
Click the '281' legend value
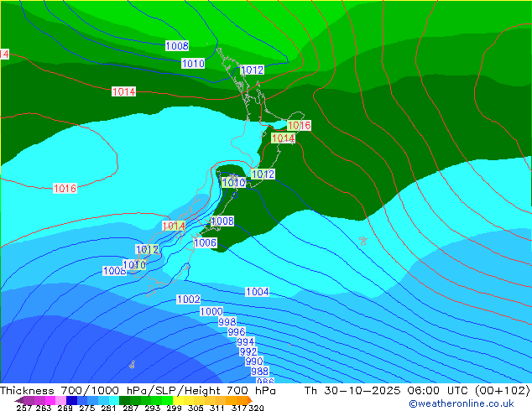coord(108,408)
